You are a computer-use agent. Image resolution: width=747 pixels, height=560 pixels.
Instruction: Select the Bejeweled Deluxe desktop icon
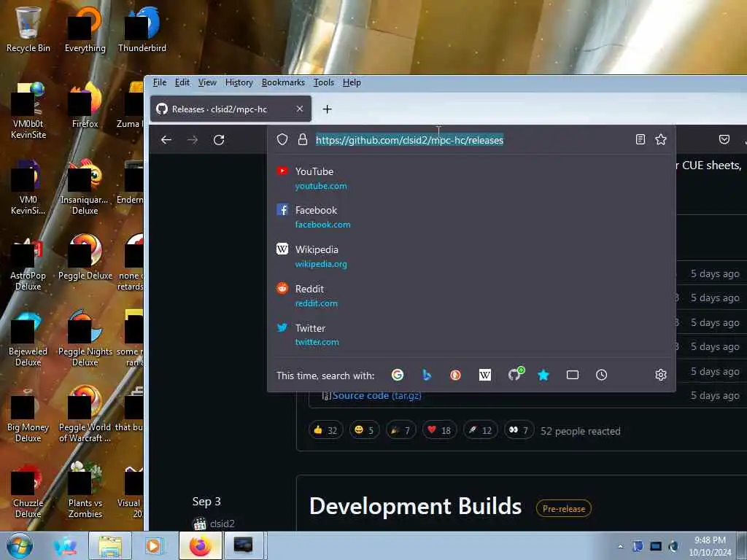[28, 338]
